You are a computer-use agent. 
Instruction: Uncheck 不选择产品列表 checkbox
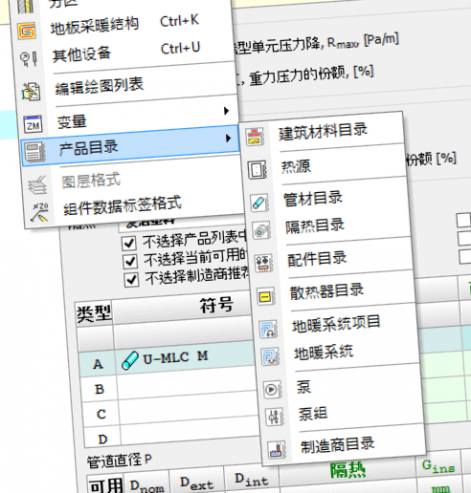pyautogui.click(x=129, y=243)
